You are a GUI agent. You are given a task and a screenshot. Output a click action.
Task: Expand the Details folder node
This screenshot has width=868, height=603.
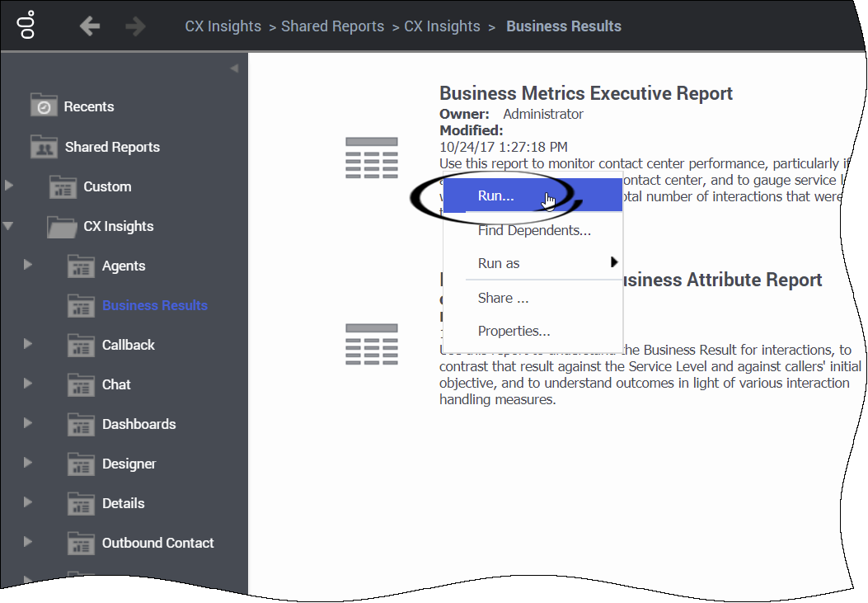26,503
